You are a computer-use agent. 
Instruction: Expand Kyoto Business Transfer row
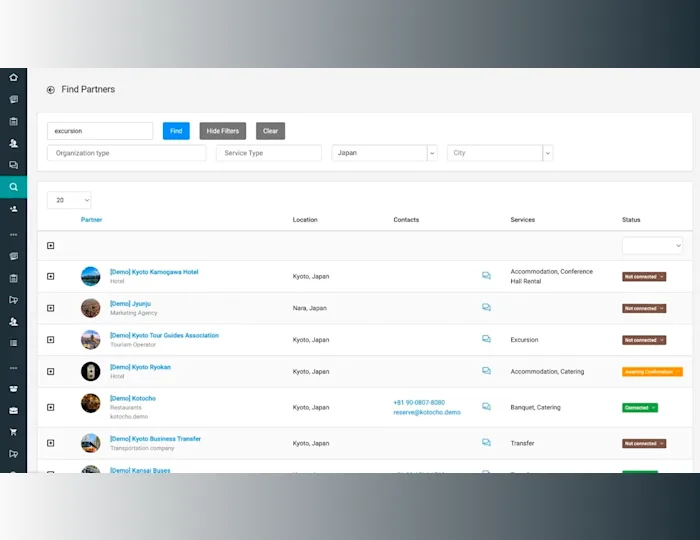pos(50,443)
